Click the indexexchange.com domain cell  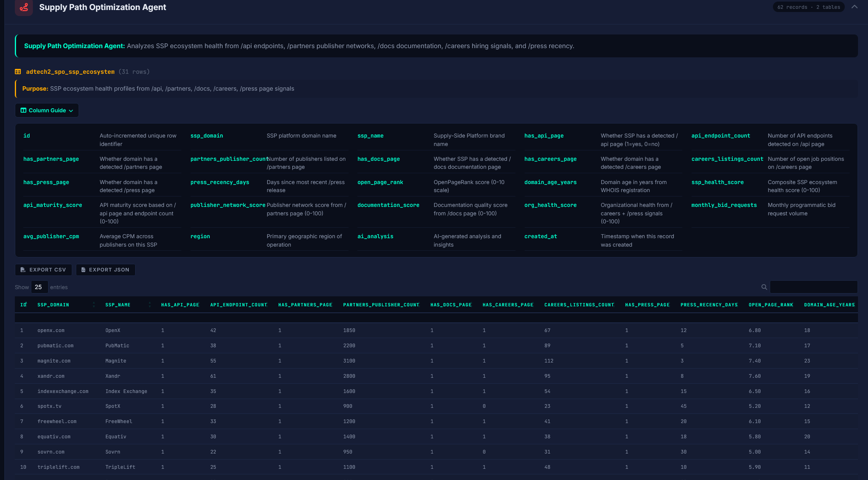point(63,391)
